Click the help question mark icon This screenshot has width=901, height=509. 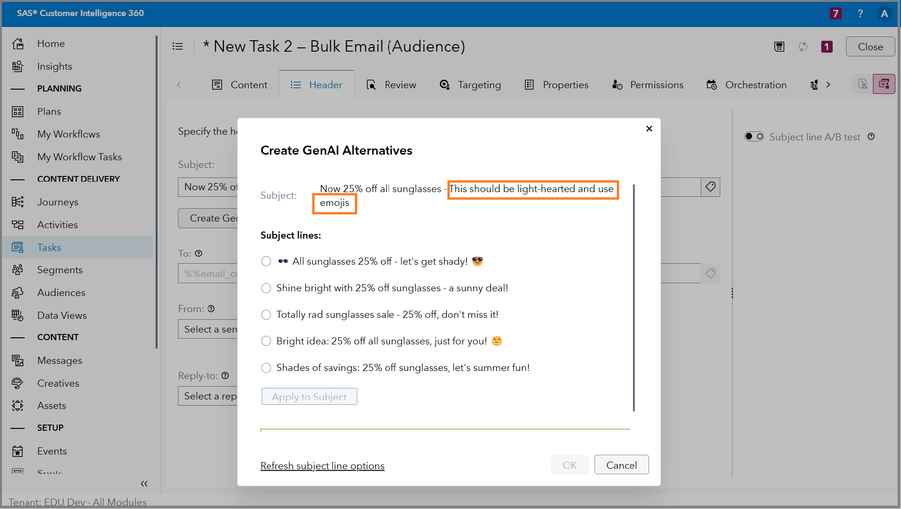coord(860,14)
